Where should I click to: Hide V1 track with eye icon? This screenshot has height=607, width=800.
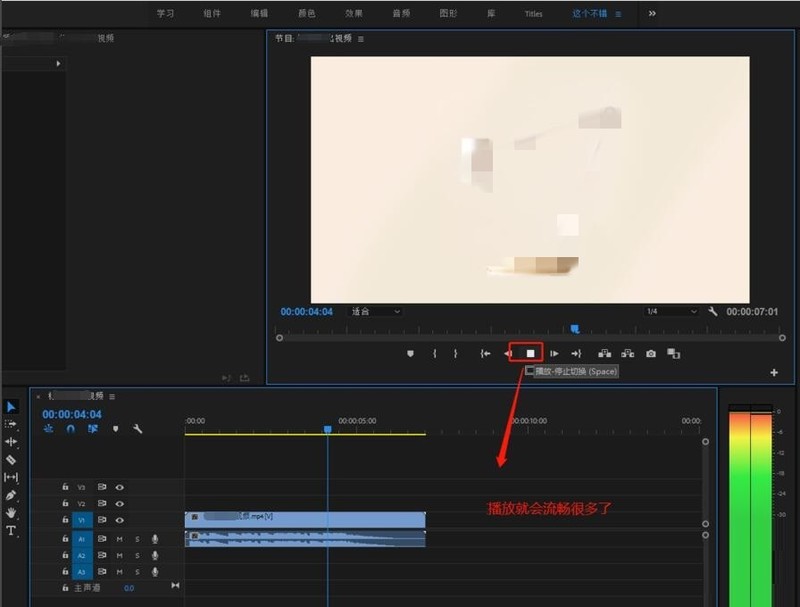(x=119, y=520)
